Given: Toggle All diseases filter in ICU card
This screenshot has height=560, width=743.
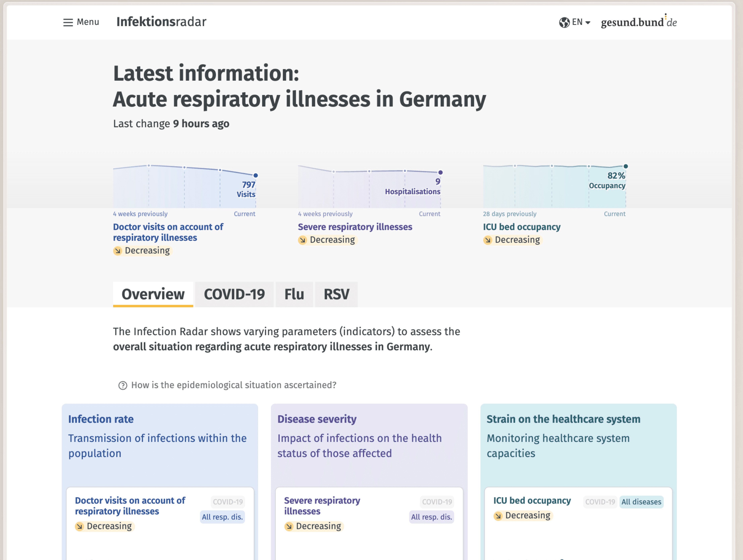Looking at the screenshot, I should click(641, 502).
